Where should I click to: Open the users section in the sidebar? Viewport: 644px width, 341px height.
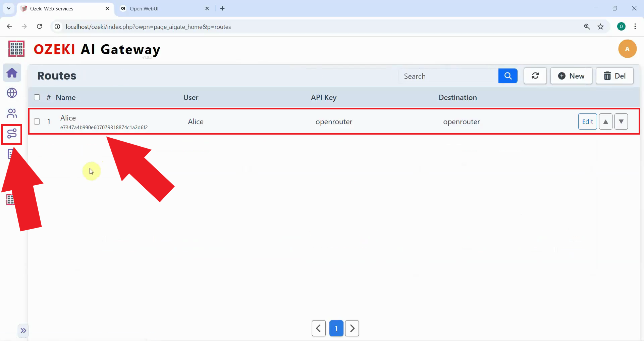click(12, 113)
